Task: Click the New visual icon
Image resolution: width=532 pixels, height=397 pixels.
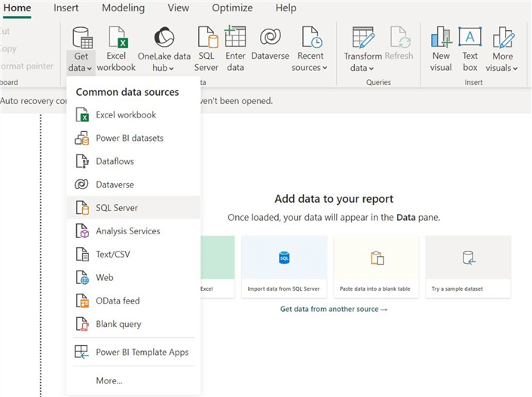Action: (x=442, y=37)
